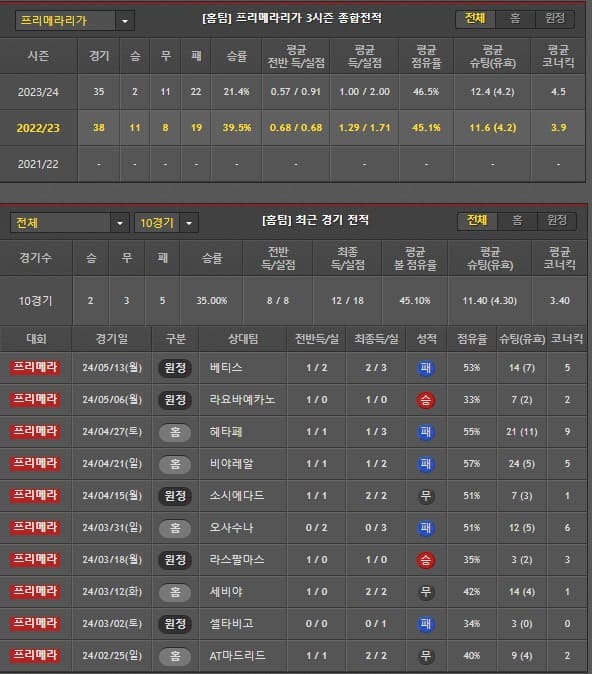592x674 pixels.
Task: Click possession 57% in 비야레알 row
Action: 472,464
